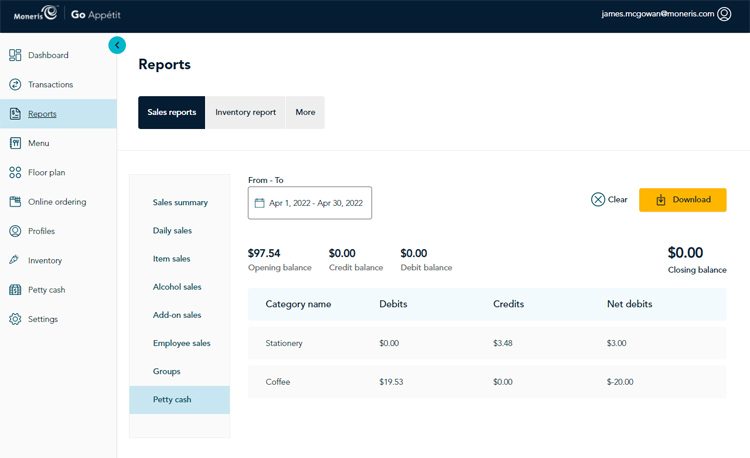
Task: Go to Transactions in the sidebar
Action: tap(51, 85)
